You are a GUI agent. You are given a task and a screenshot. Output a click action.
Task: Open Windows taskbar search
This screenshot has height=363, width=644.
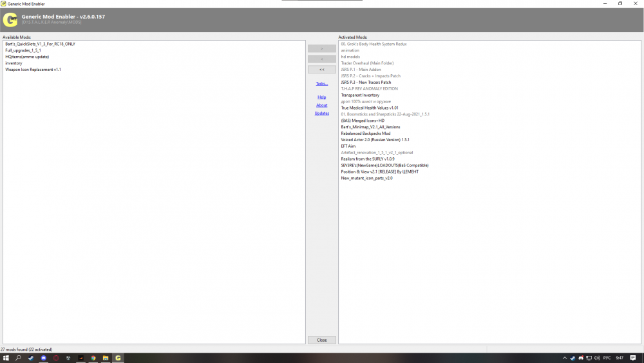tap(18, 358)
